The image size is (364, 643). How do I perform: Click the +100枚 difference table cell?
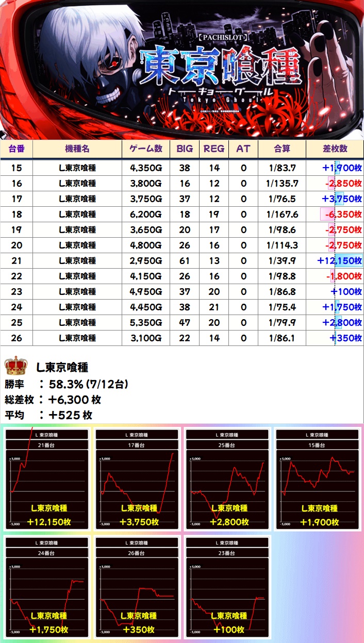(x=335, y=292)
